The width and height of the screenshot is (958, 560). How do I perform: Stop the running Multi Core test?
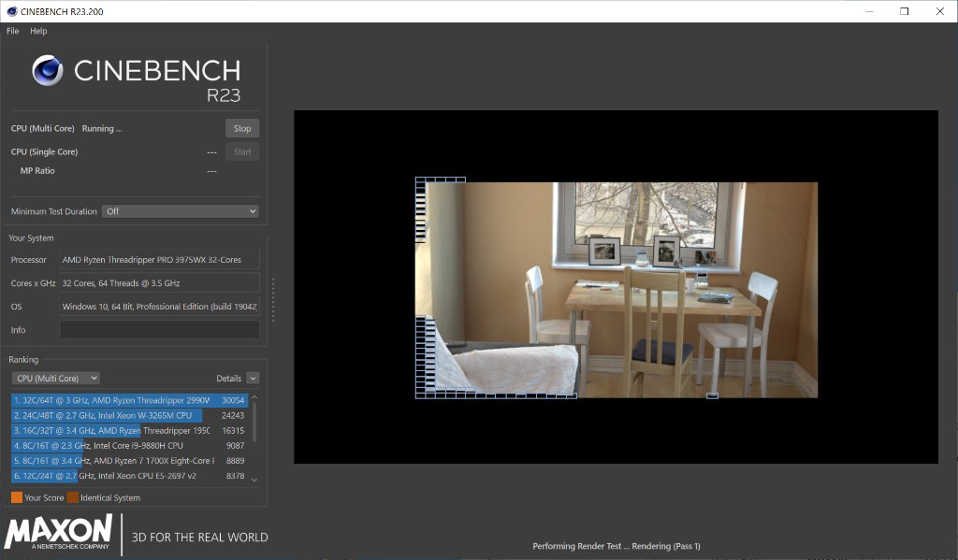coord(242,128)
